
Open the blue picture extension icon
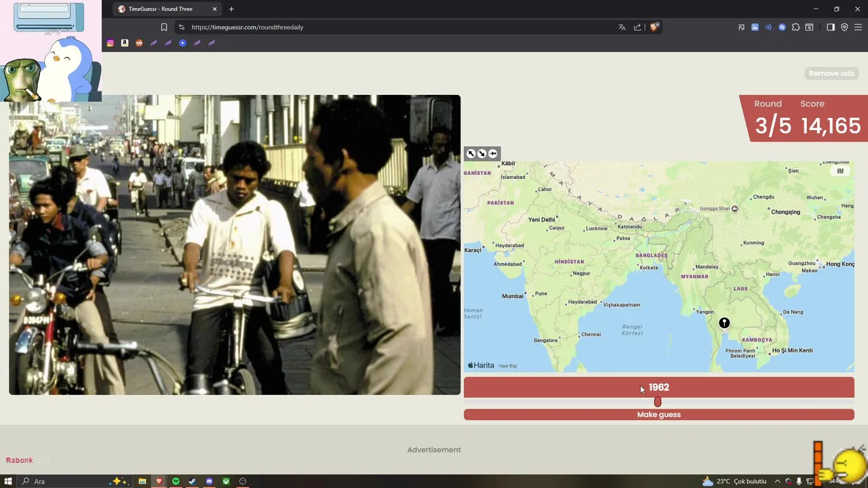755,27
